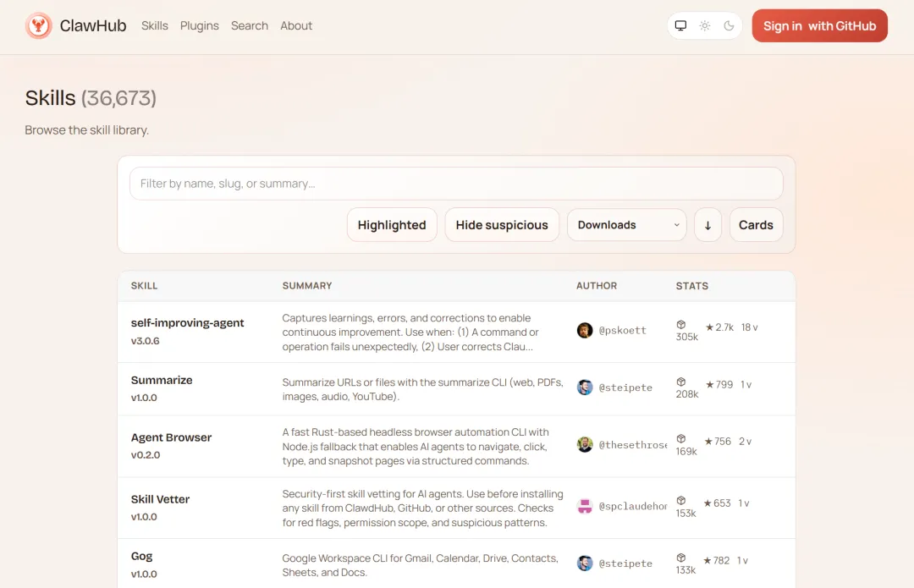Screen dimensions: 914x588
Task: Click the ClawHub lobster logo icon
Action: [x=38, y=25]
